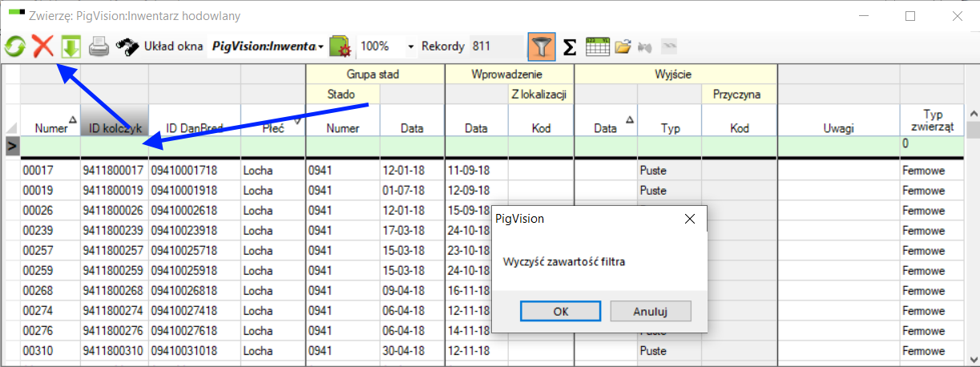Select cell 09410031018
Screen dimensions: 980x367
(x=195, y=351)
